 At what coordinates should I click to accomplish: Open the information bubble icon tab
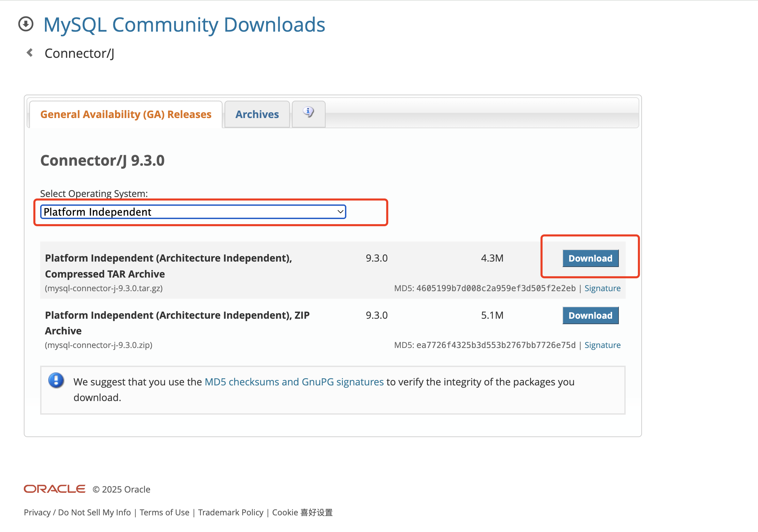308,112
